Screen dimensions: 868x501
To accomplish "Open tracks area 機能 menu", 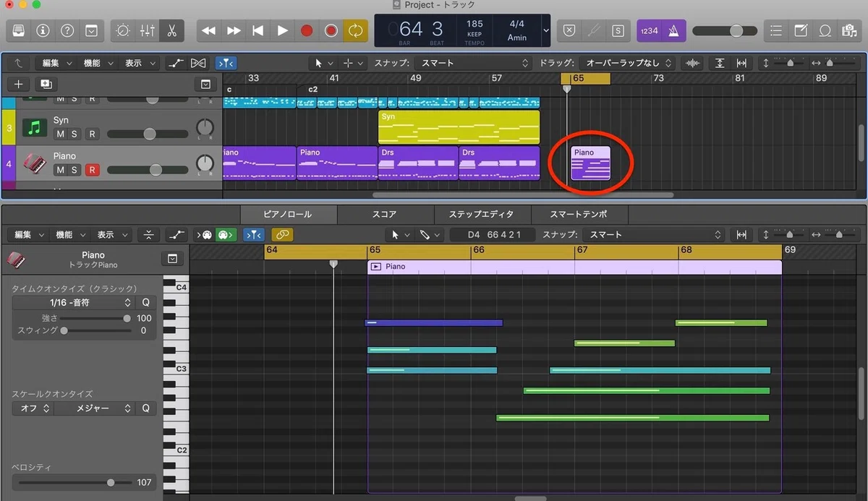I will click(97, 63).
